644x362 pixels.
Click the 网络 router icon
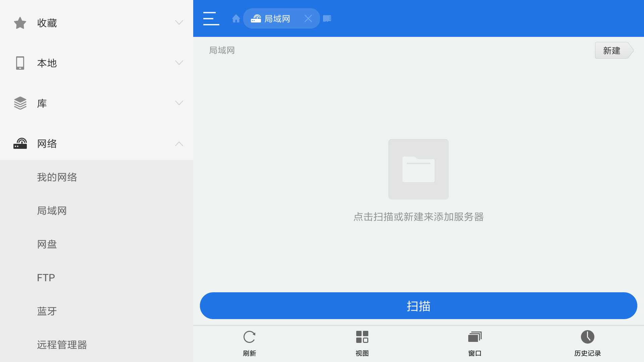coord(20,143)
